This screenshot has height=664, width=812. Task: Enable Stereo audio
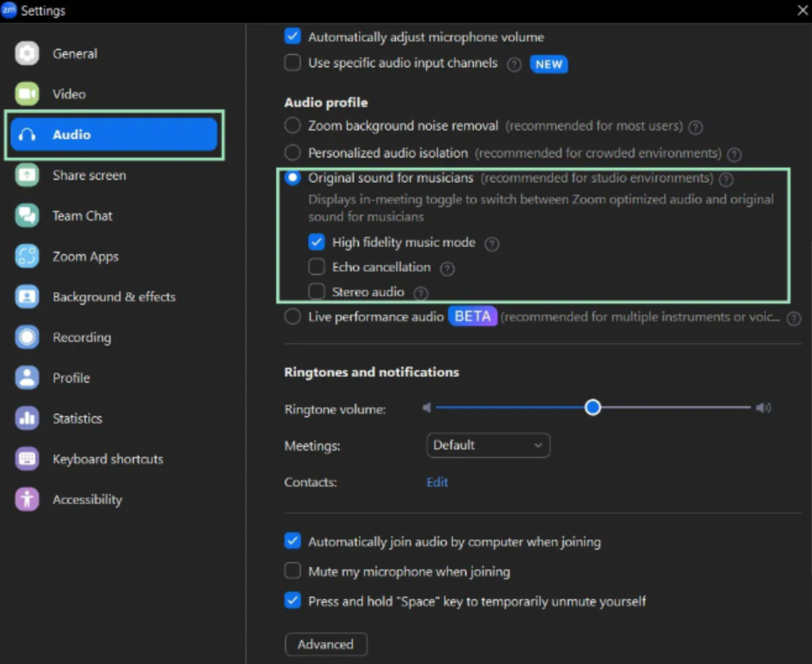coord(316,291)
